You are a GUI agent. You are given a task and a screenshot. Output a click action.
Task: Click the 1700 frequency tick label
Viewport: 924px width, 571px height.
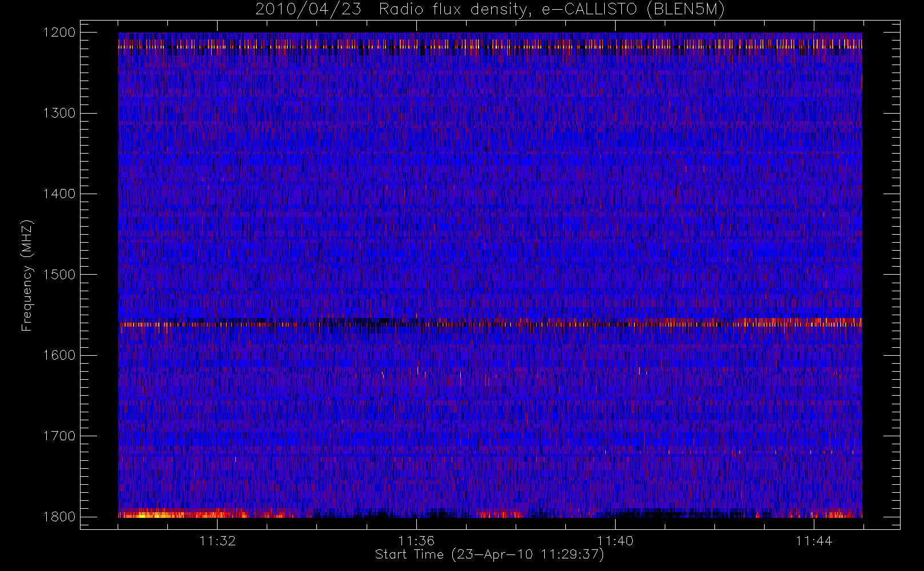(59, 436)
